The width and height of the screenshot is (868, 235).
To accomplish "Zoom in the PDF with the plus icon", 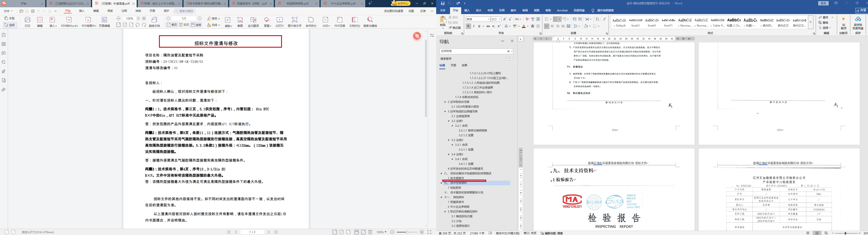I will click(x=144, y=19).
